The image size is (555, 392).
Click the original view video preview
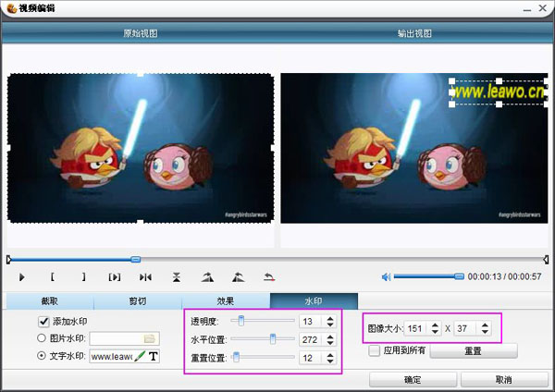(141, 148)
